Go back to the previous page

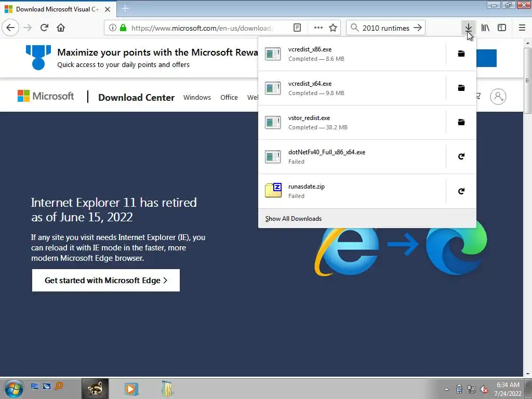tap(10, 28)
